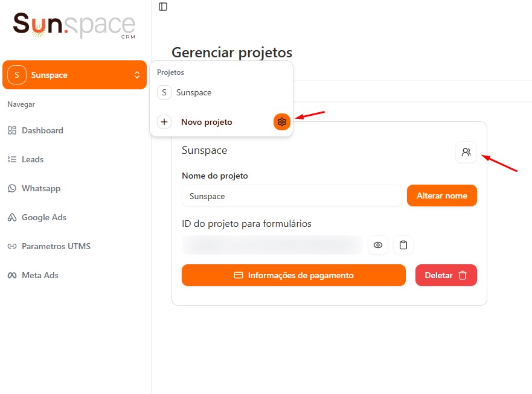Select Sunspace in the projects list

[194, 93]
